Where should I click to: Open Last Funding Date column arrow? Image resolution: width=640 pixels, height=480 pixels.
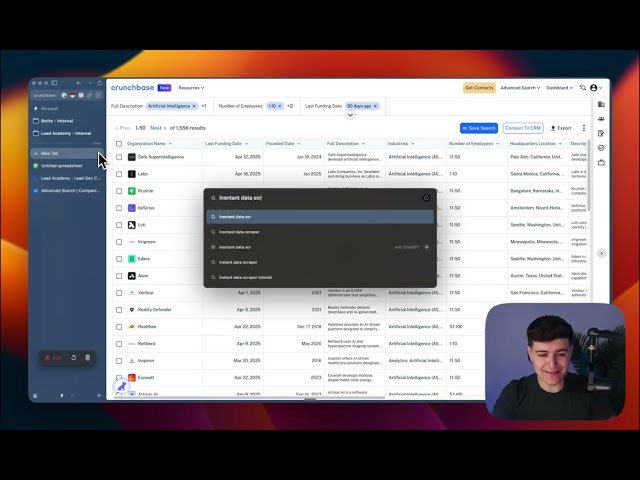[246, 144]
